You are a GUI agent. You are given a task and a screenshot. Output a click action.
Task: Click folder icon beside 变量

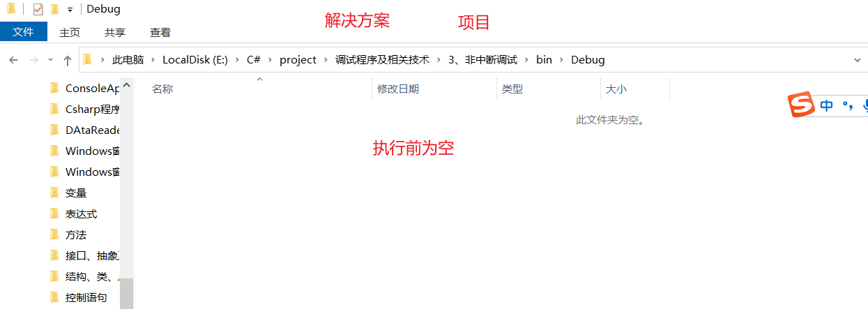point(54,193)
